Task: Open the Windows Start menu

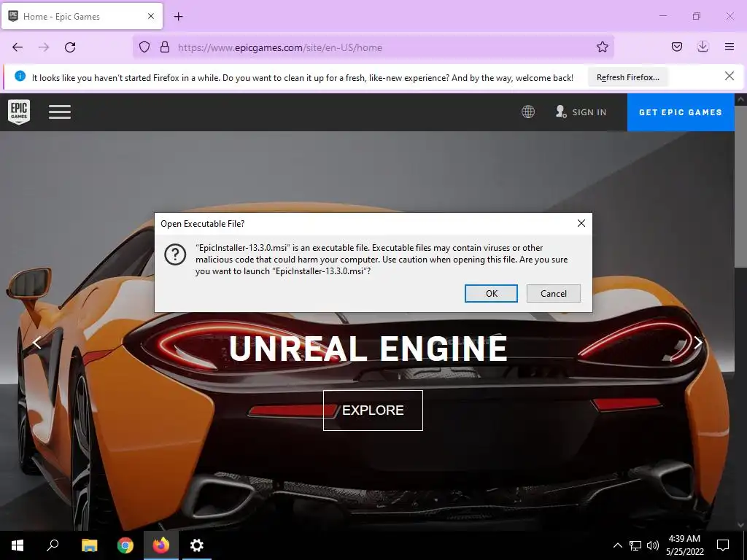Action: tap(18, 545)
